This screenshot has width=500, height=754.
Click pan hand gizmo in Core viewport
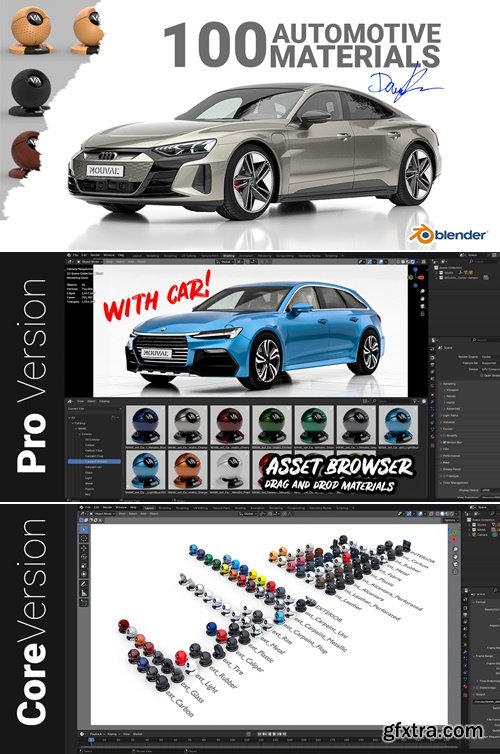(x=455, y=557)
